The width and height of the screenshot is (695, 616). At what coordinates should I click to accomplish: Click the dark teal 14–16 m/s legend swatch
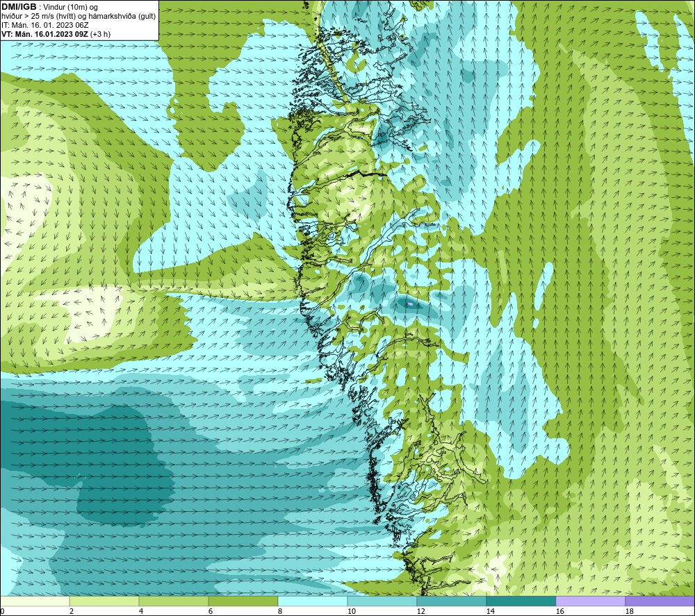(521, 601)
